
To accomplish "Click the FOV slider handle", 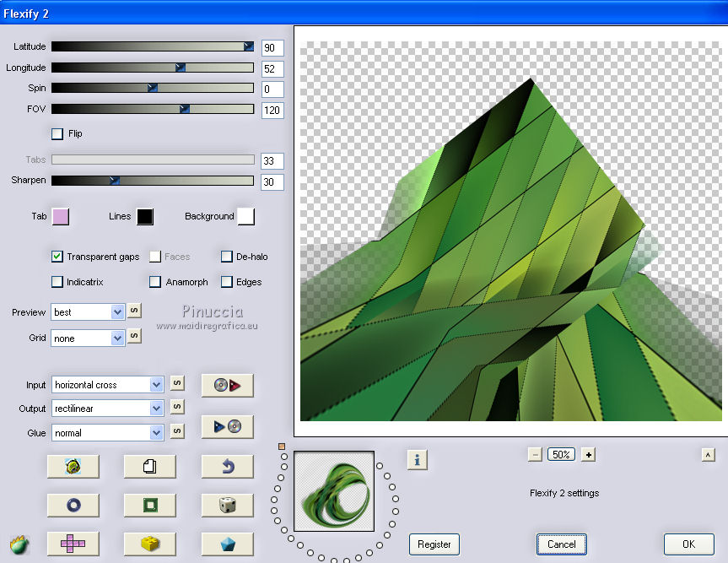I will pos(185,109).
